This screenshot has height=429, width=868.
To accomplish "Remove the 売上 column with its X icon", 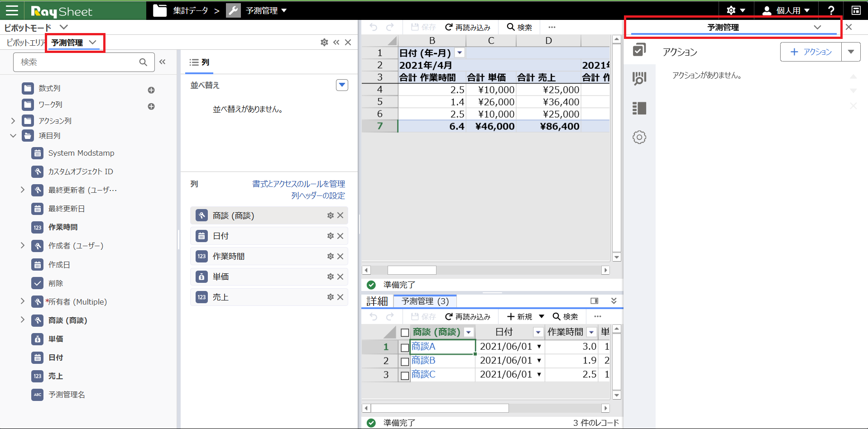I will pyautogui.click(x=340, y=297).
